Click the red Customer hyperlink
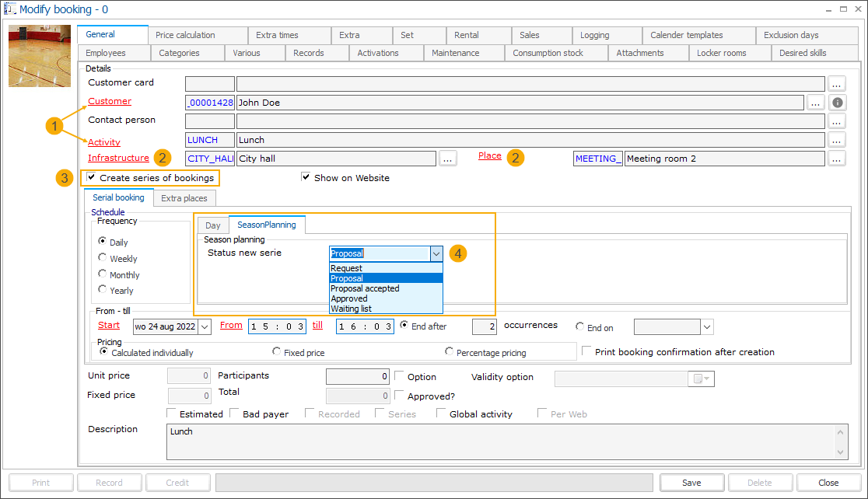 click(x=109, y=101)
